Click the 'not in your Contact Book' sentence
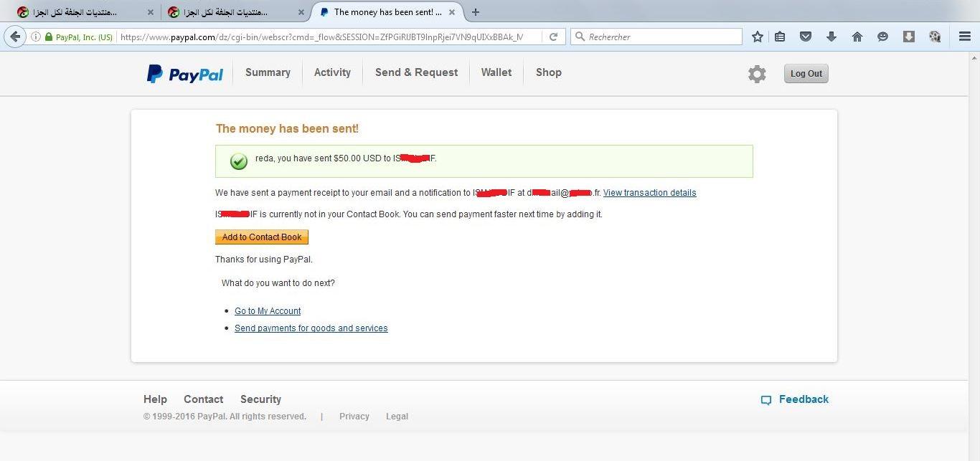 [x=409, y=214]
